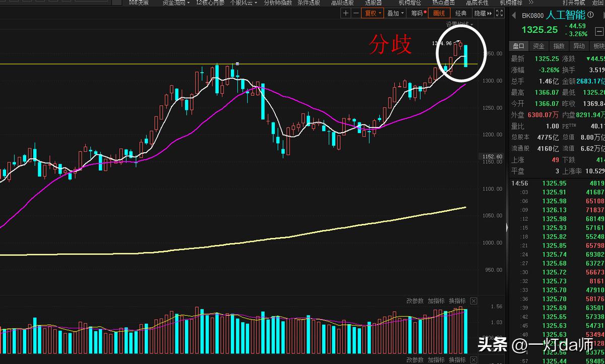Click 加指标 in volume panel

point(436,301)
